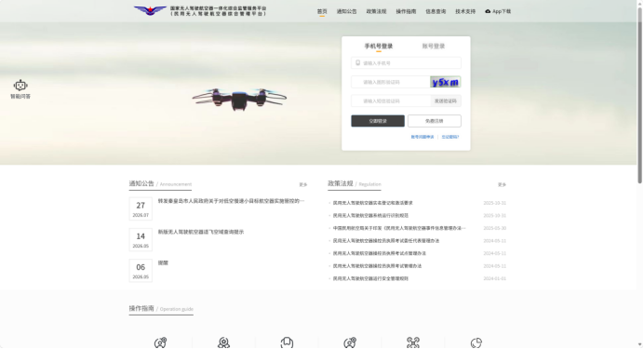Open the 中国民用航空局关于印发 regulation item
644x349 pixels.
pyautogui.click(x=399, y=228)
